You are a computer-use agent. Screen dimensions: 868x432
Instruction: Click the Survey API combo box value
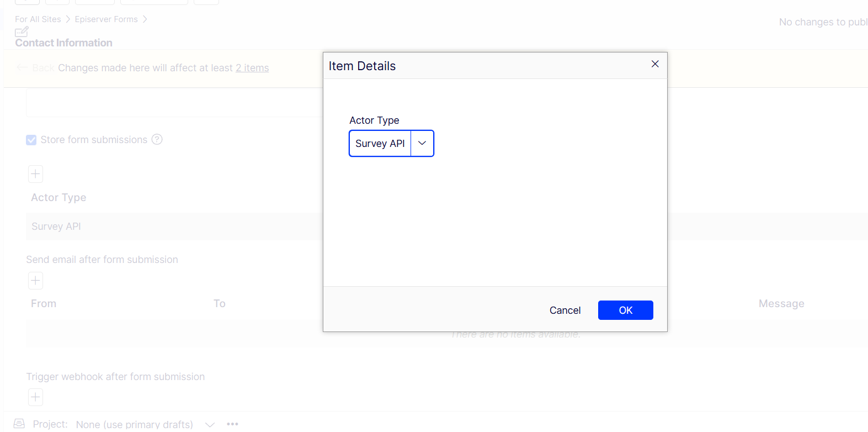click(380, 144)
